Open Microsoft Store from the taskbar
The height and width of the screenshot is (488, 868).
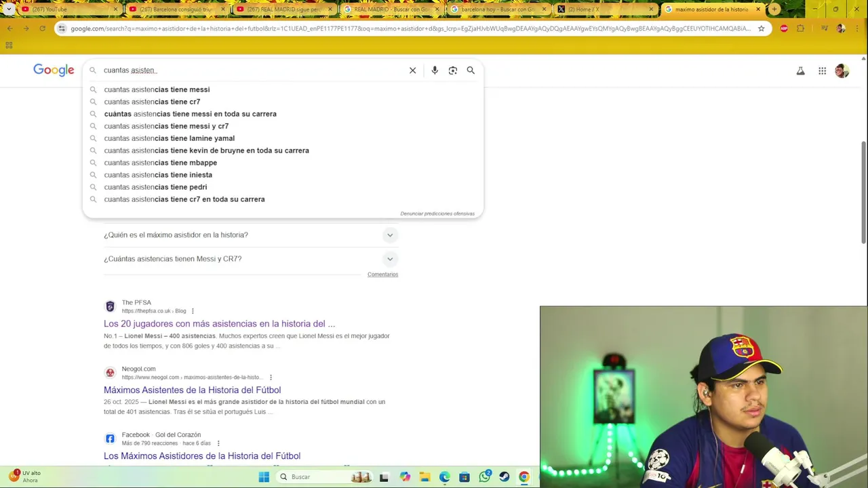[x=465, y=476]
